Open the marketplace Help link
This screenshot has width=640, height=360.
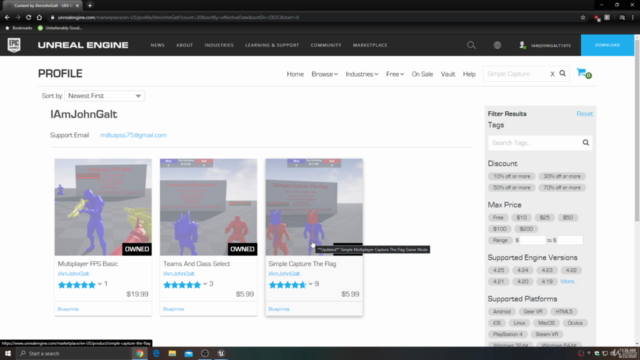pos(469,74)
